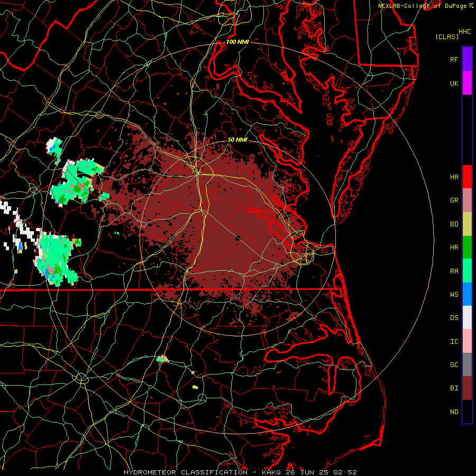Click the UK legend label
This screenshot has width=476, height=476.
(x=454, y=83)
